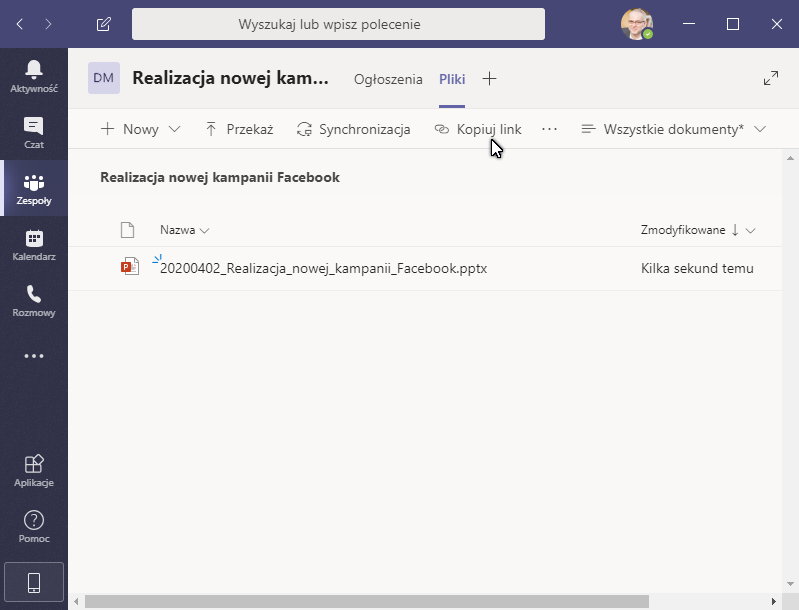Click the file type column icon
Viewport: 799px width, 610px height.
[127, 230]
